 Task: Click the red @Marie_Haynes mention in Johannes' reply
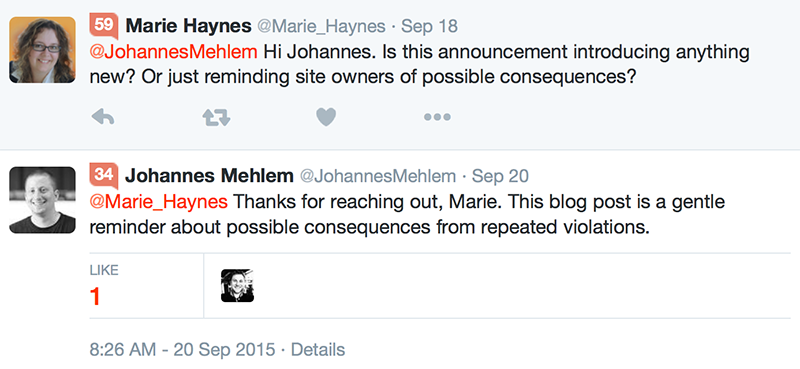point(159,202)
